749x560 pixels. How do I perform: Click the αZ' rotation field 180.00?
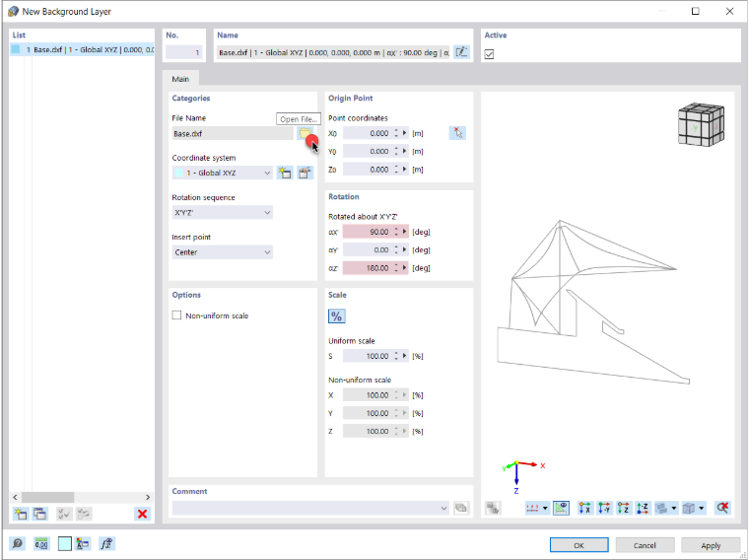pos(368,267)
